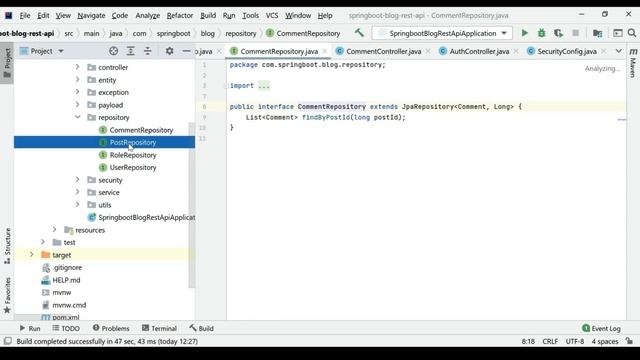Screen dimensions: 640x360
Task: Close the AuthController.java tab
Action: pyautogui.click(x=516, y=51)
